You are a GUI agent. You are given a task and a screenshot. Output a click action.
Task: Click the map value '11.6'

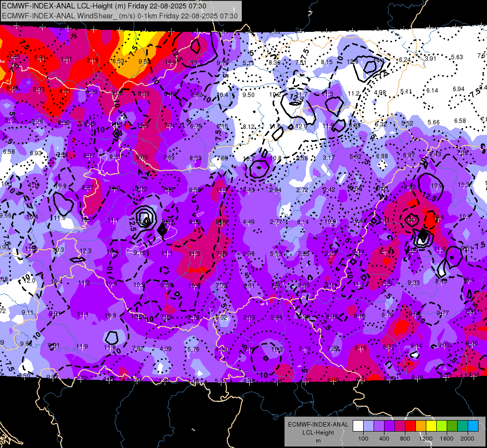pyautogui.click(x=60, y=218)
